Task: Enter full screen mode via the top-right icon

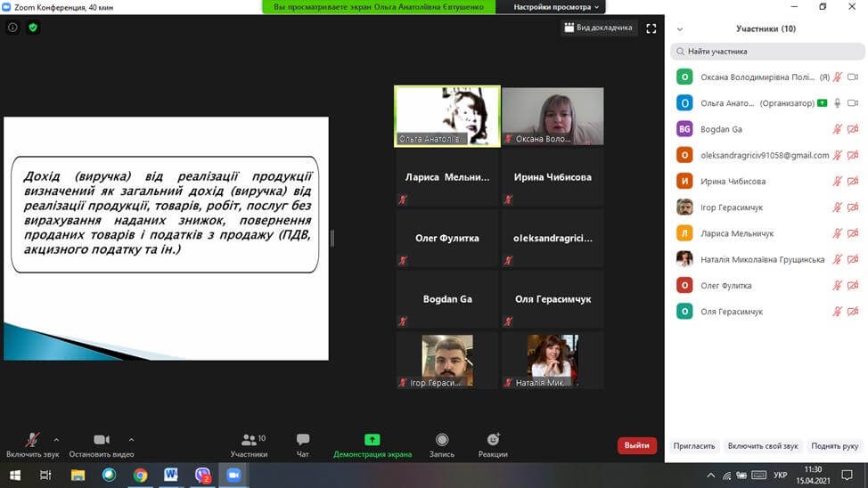Action: (651, 28)
